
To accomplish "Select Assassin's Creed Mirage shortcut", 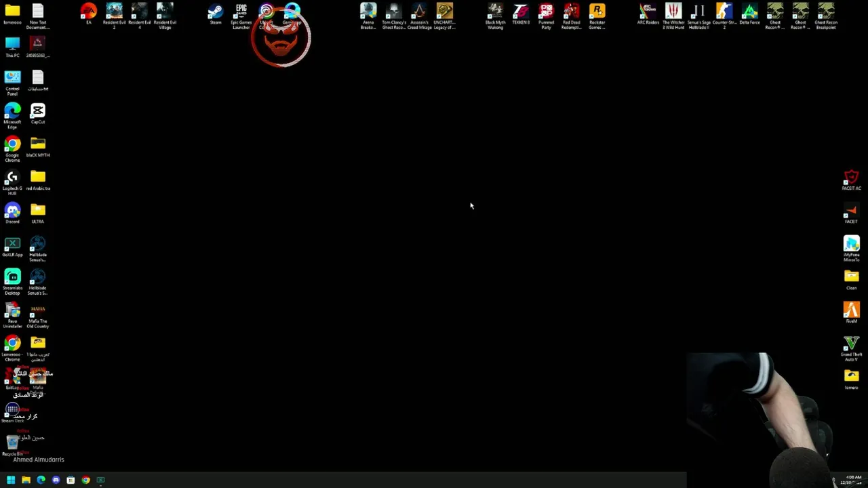I will pos(419,15).
